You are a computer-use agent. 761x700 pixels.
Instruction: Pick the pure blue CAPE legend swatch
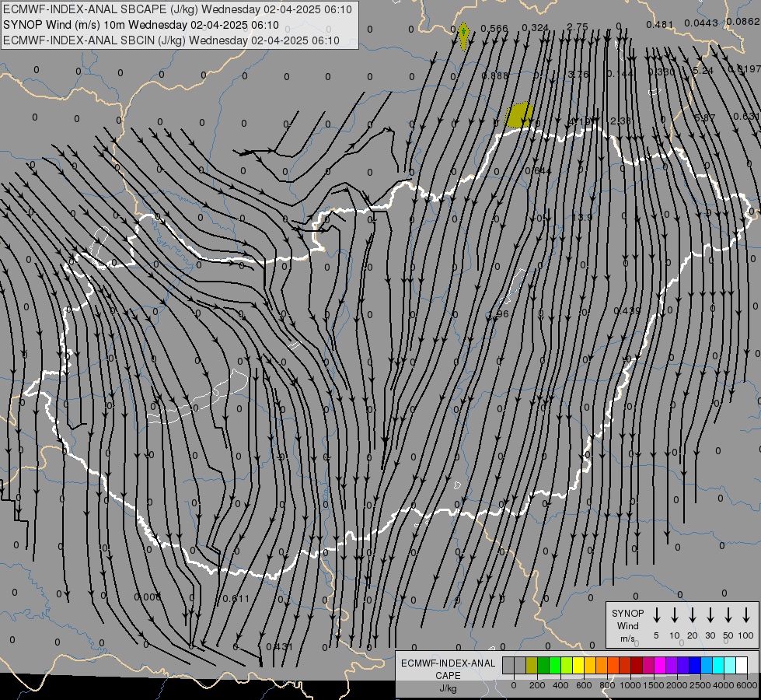pos(694,665)
